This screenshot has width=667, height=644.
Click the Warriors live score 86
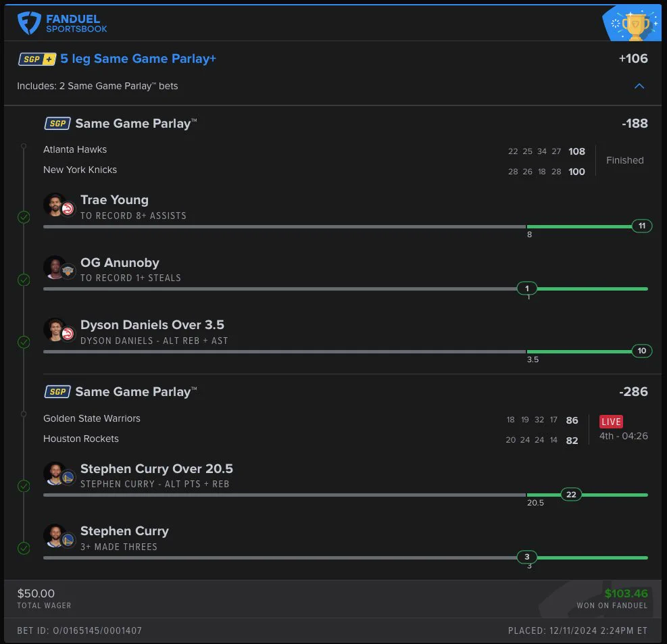(x=572, y=420)
